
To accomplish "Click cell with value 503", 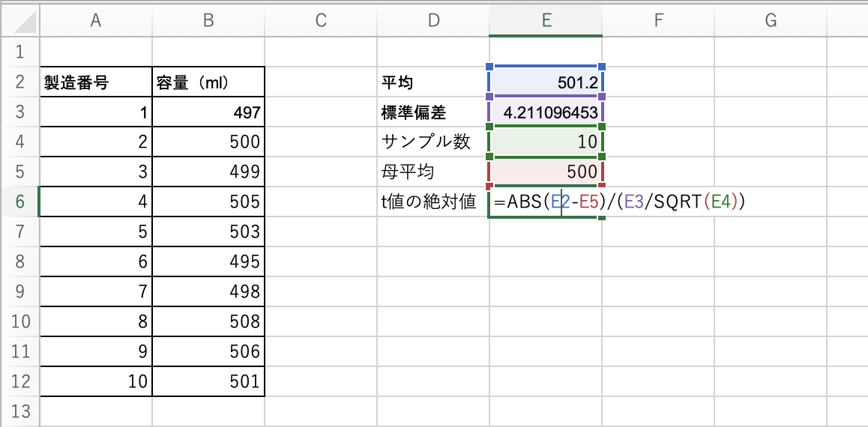I will tap(208, 231).
